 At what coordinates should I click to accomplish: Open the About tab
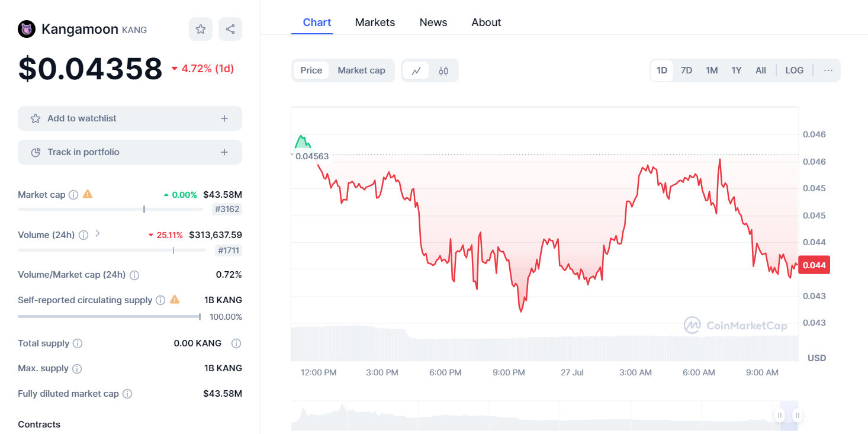click(486, 22)
